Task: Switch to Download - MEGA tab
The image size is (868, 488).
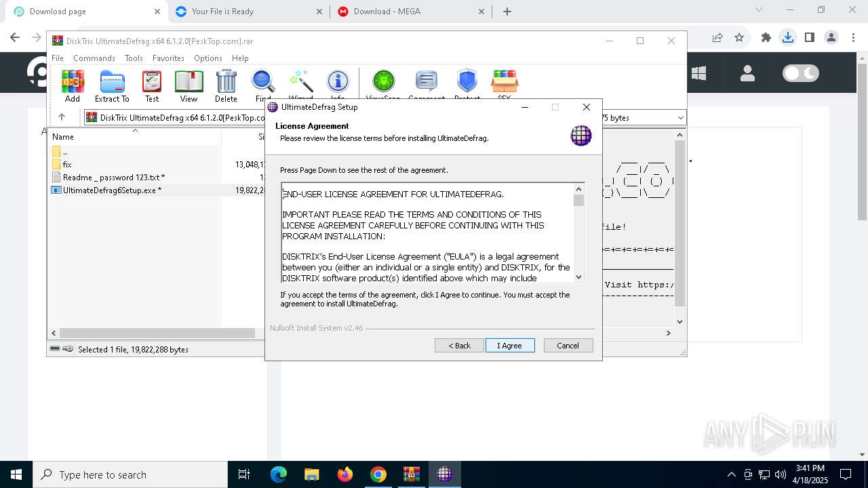Action: [x=411, y=12]
